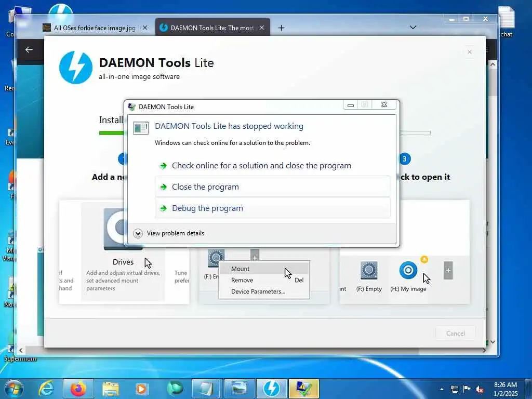Image resolution: width=532 pixels, height=399 pixels.
Task: Click the browser vertical scrollbar down arrow
Action: [x=493, y=342]
